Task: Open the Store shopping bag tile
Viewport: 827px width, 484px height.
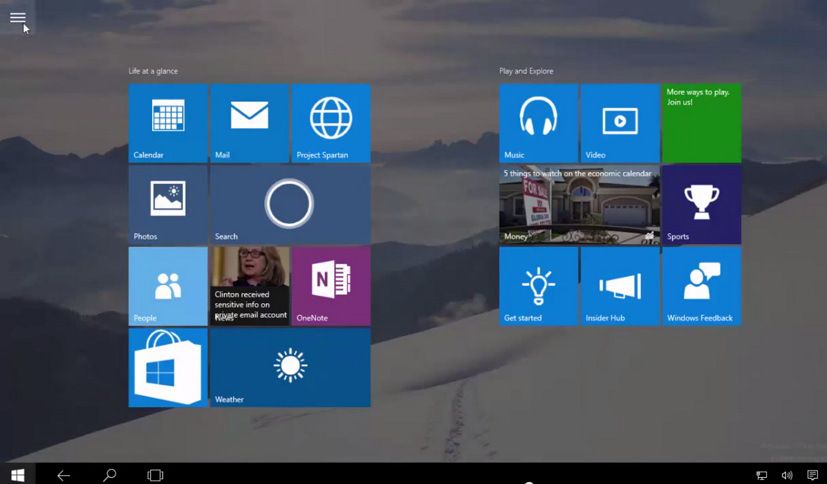Action: tap(168, 368)
